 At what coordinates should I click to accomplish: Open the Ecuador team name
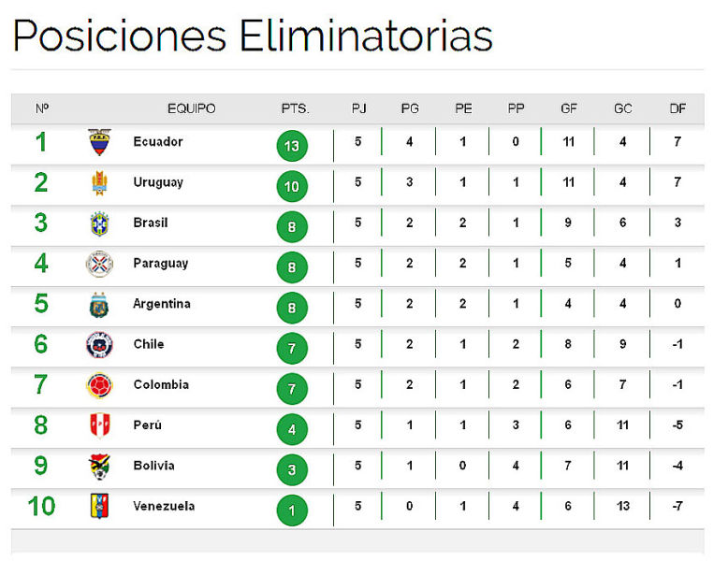pyautogui.click(x=158, y=141)
